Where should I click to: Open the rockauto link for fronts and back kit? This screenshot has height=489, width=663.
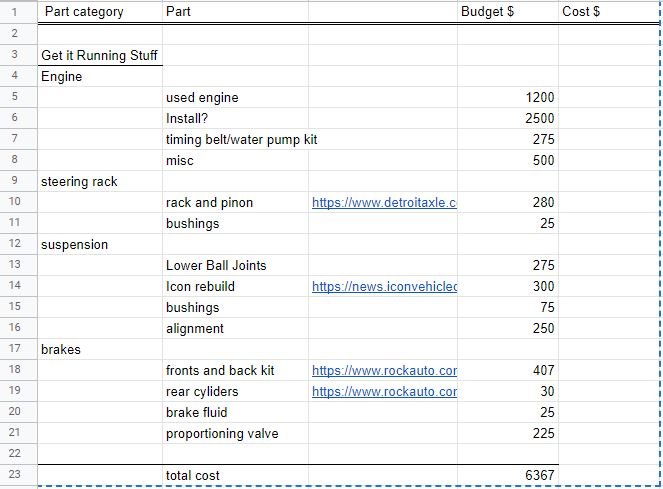[x=384, y=371]
